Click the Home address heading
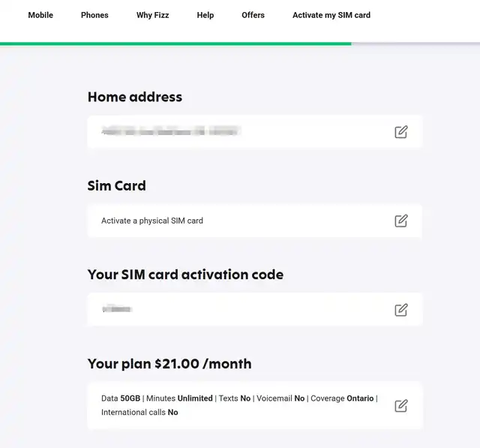Screen dimensions: 480x448 point(135,97)
